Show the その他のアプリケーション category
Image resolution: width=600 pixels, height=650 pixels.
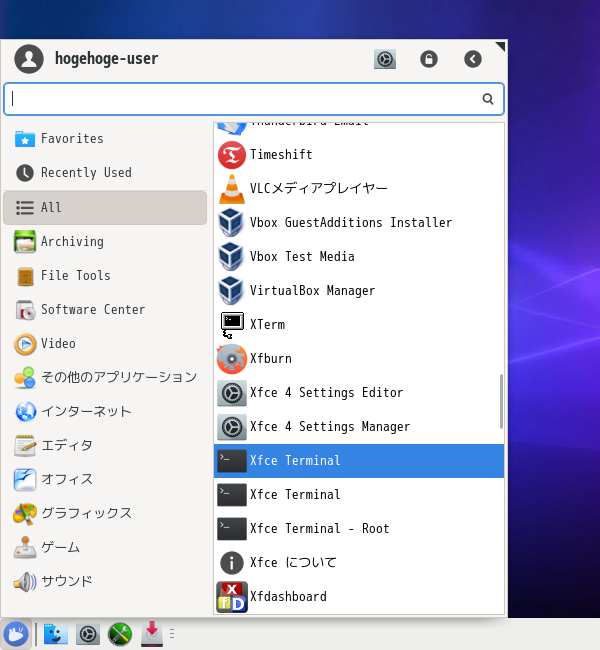pyautogui.click(x=105, y=378)
